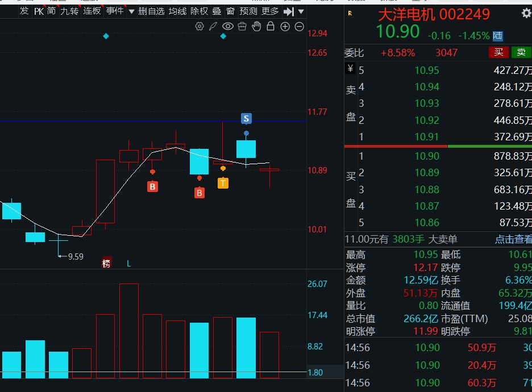
Task: Switch to 简 simplified view
Action: (52, 11)
